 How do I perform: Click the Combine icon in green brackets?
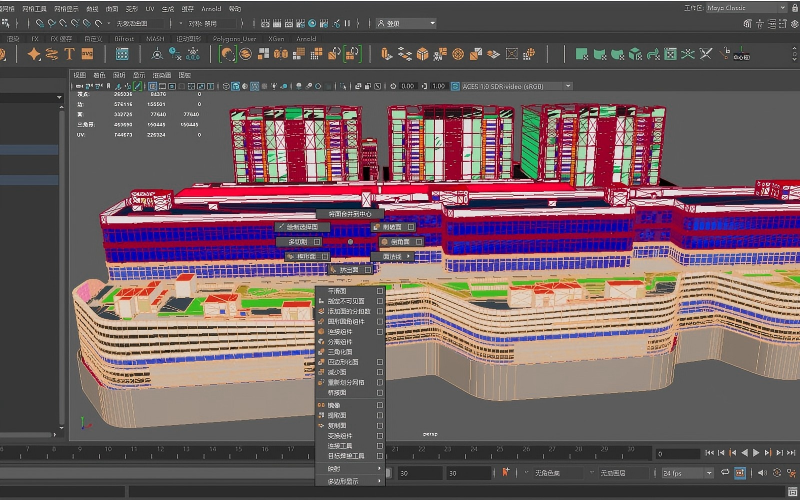tap(228, 54)
